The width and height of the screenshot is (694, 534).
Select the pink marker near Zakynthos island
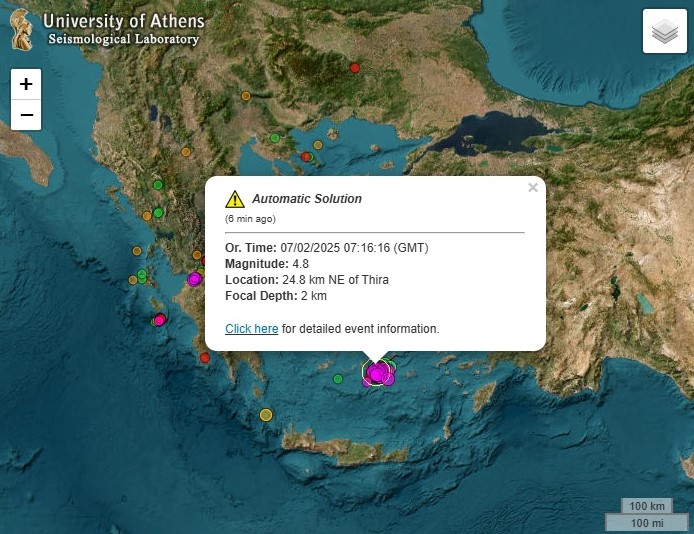tap(159, 320)
